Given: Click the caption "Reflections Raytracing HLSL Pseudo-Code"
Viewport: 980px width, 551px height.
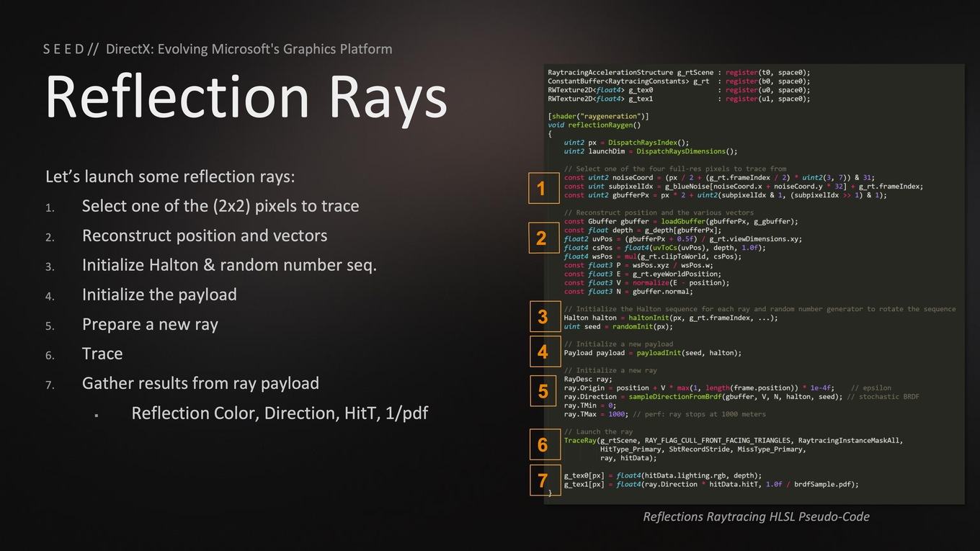Looking at the screenshot, I should click(756, 516).
